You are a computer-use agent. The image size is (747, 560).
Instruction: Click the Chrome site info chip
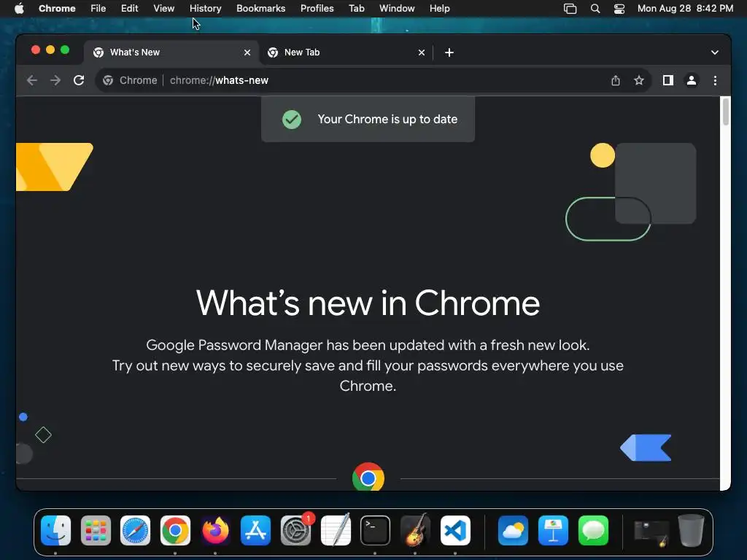pyautogui.click(x=130, y=80)
